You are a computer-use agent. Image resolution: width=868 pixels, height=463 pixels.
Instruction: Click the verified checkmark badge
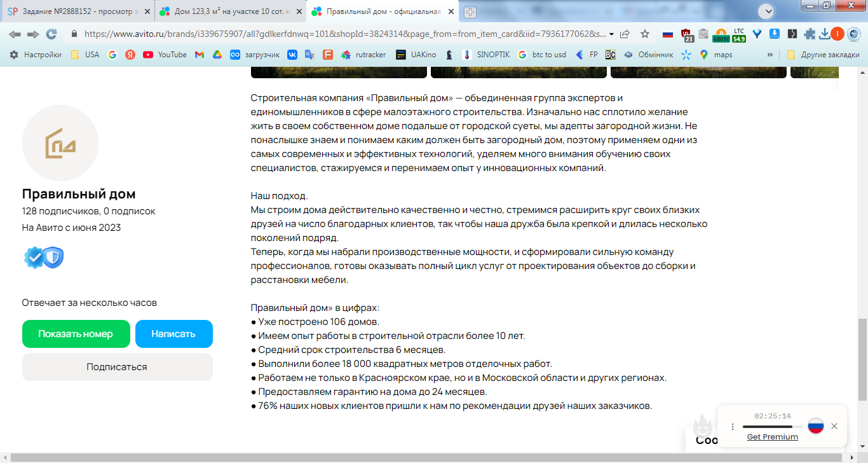[34, 258]
